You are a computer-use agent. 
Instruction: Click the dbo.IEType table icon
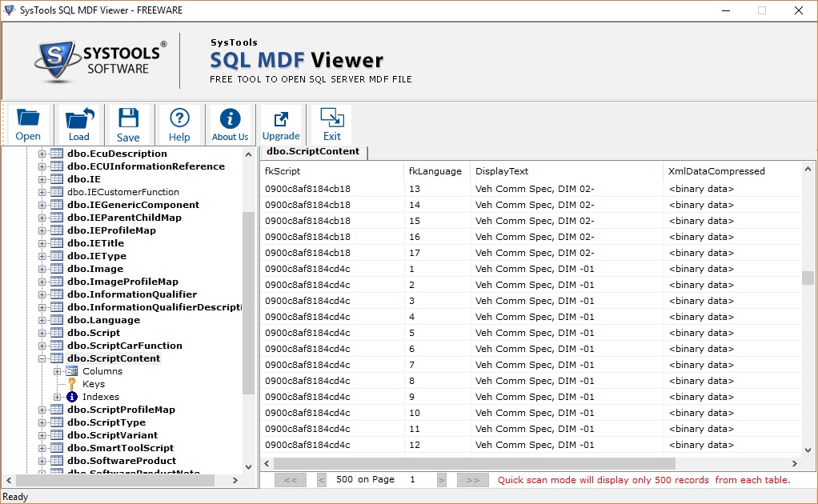click(x=57, y=256)
